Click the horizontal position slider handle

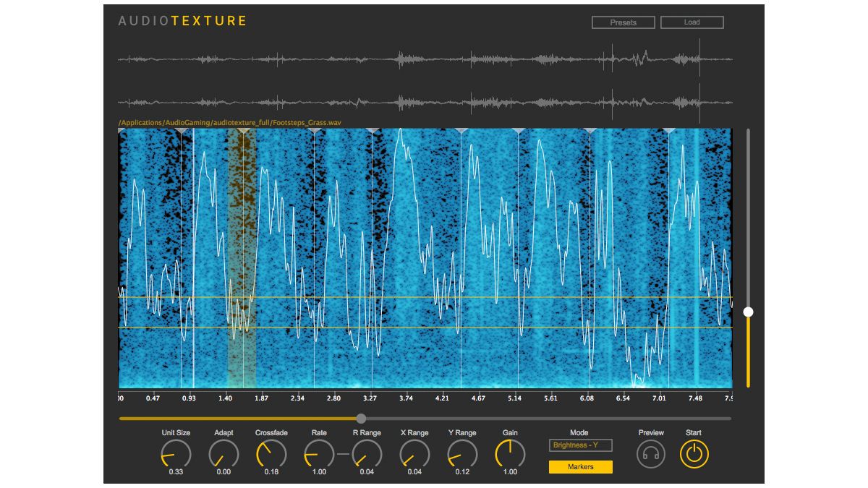[360, 418]
